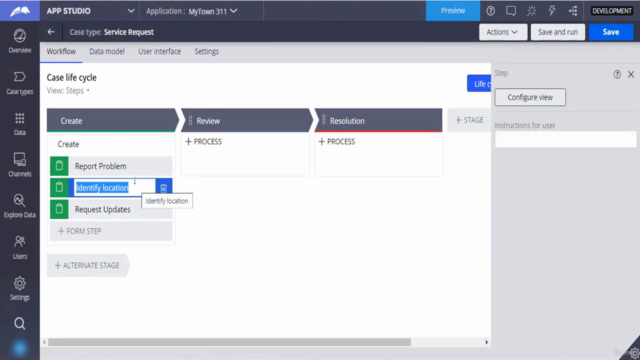This screenshot has width=640, height=360.
Task: Switch to the User interface tab
Action: (x=160, y=51)
